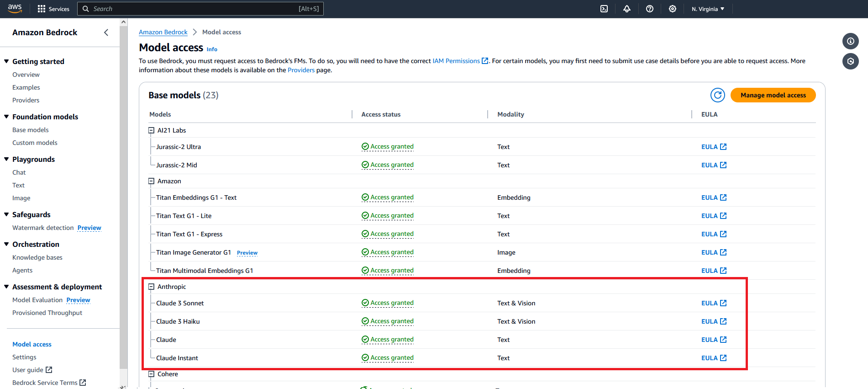Open the info panel circle icon
The width and height of the screenshot is (868, 389).
pyautogui.click(x=851, y=41)
